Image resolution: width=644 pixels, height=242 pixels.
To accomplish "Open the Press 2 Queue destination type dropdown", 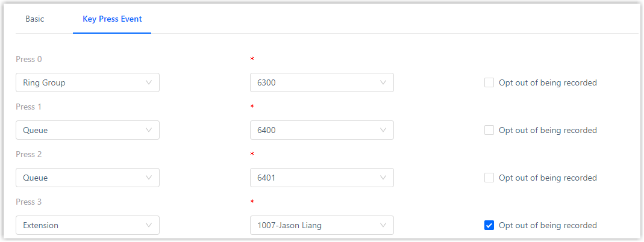I will point(87,178).
